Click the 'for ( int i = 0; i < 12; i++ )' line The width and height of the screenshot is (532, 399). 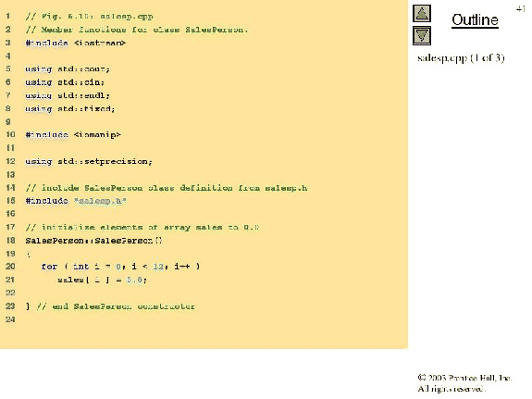click(120, 267)
